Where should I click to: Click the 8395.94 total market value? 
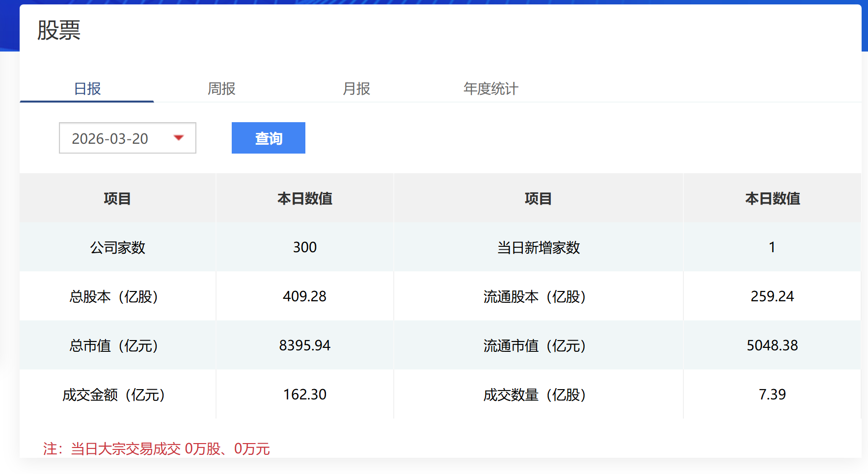point(304,345)
